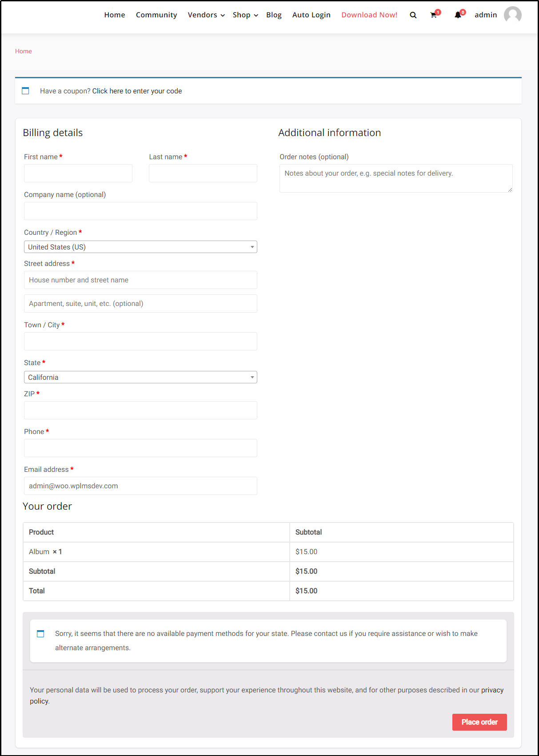Go to the Home menu item

[x=115, y=15]
